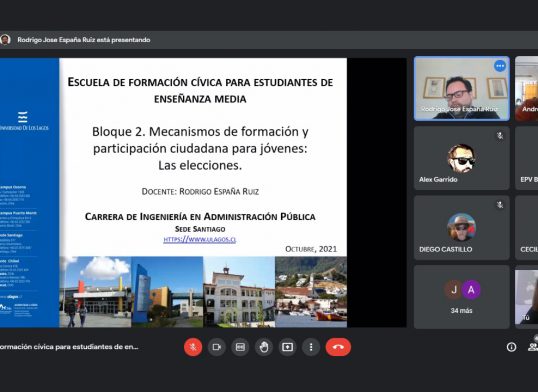Screen dimensions: 538x392
Task: Open options on Rodrigo's video tile
Action: click(x=500, y=66)
